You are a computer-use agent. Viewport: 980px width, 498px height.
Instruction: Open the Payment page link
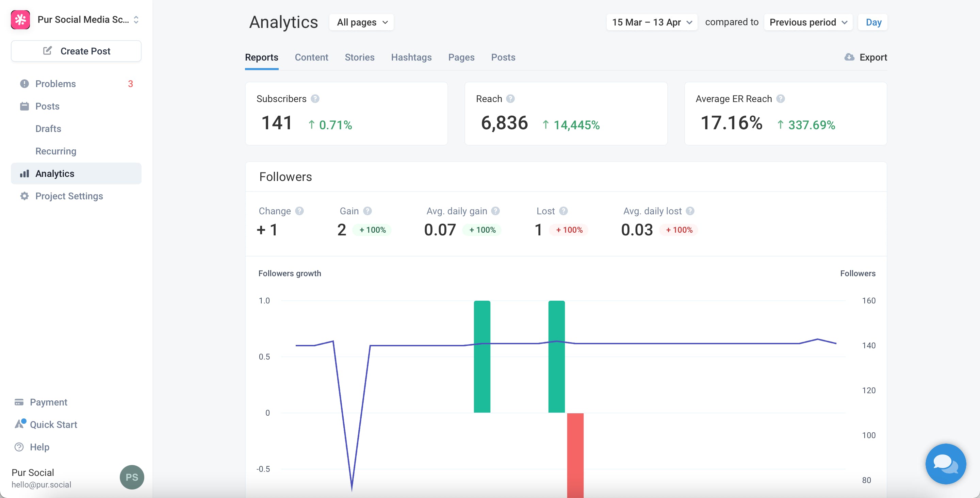pos(49,402)
